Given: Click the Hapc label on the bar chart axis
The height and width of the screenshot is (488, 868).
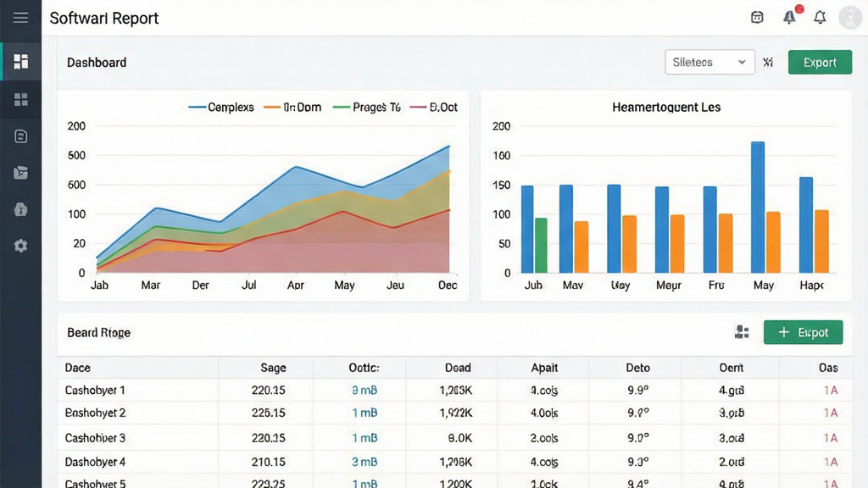Looking at the screenshot, I should pos(811,285).
